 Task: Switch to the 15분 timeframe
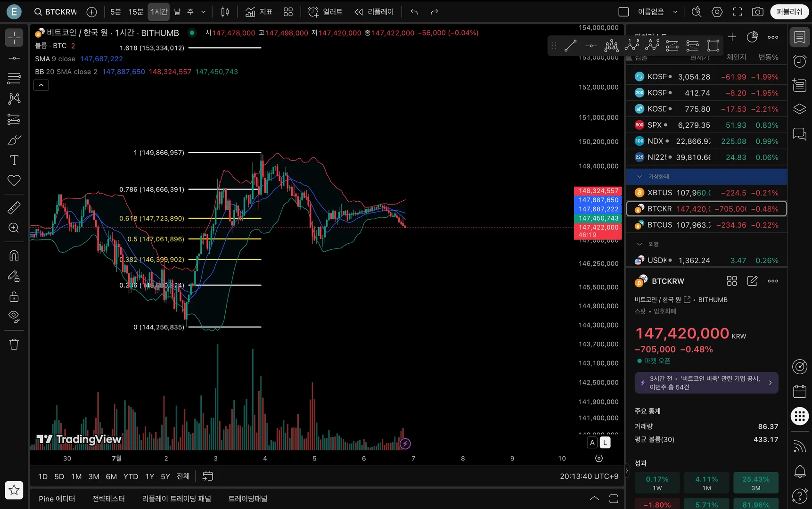pos(136,12)
